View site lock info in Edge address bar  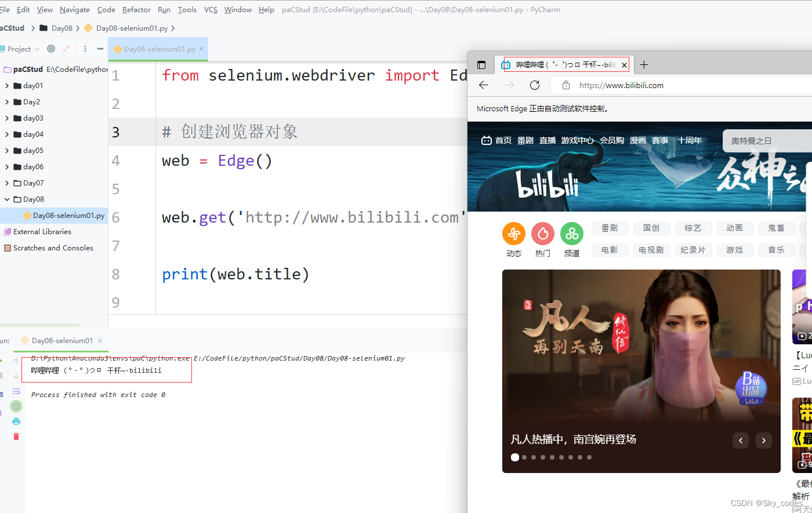tap(566, 85)
